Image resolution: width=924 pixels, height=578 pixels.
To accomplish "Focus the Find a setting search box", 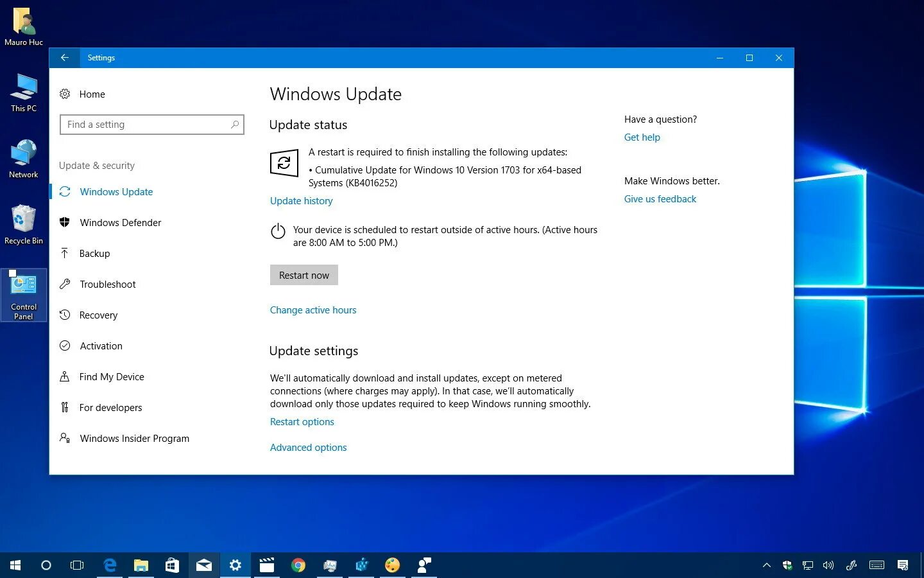I will (152, 125).
